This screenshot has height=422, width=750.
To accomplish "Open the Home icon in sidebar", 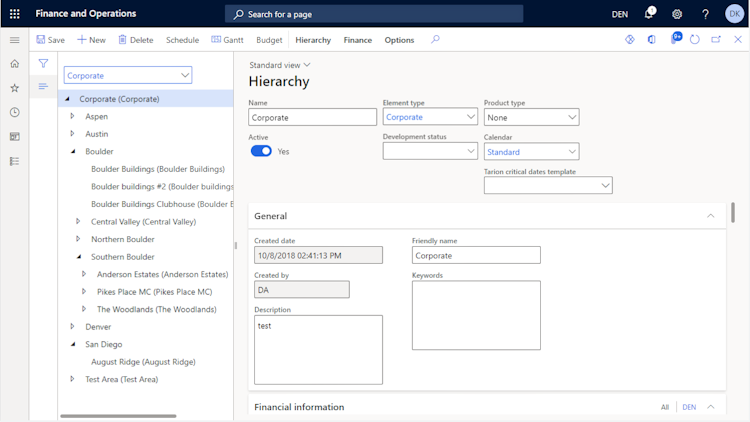I will [15, 64].
